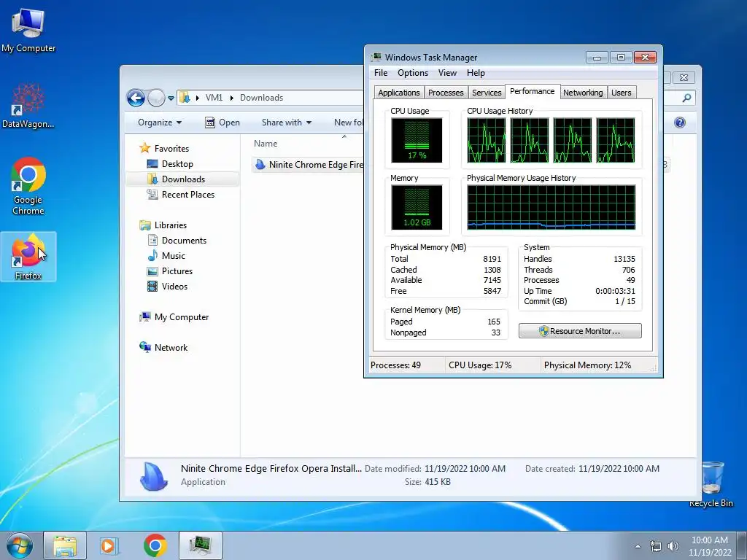Image resolution: width=747 pixels, height=560 pixels.
Task: Click the Open toolbar button
Action: (222, 122)
